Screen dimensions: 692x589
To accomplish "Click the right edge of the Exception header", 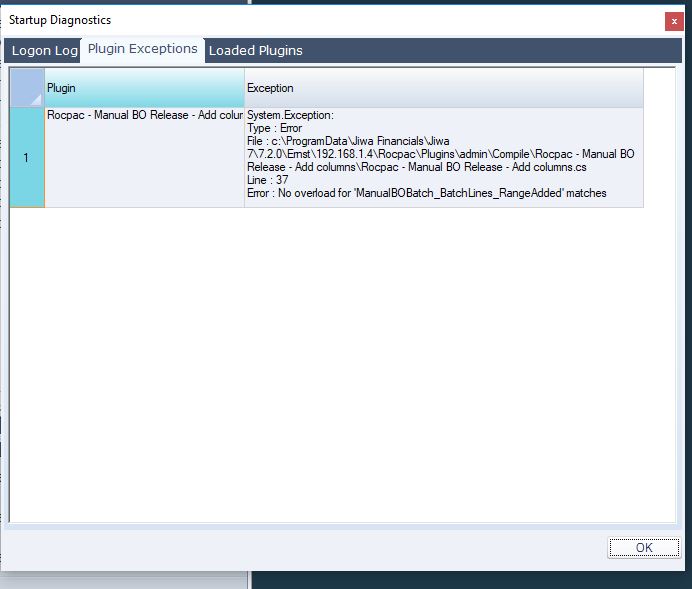I will [643, 88].
